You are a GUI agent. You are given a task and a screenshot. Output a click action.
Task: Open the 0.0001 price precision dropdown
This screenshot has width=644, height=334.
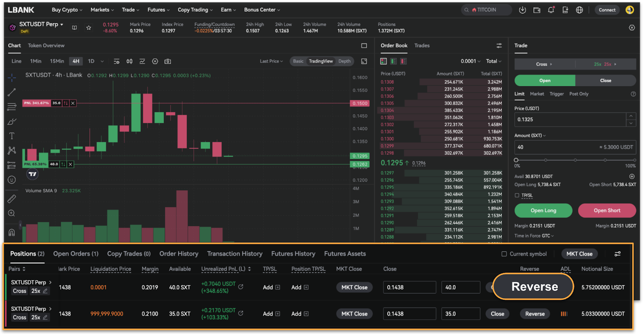point(471,61)
